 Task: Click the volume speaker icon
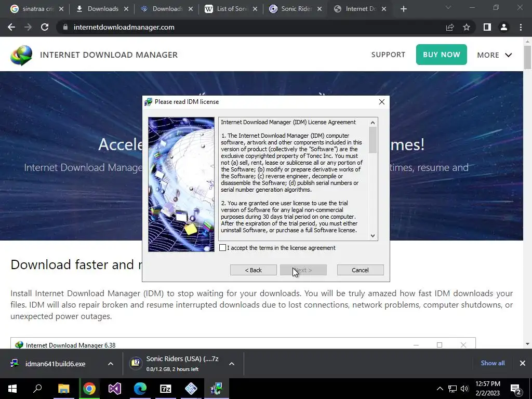point(464,389)
